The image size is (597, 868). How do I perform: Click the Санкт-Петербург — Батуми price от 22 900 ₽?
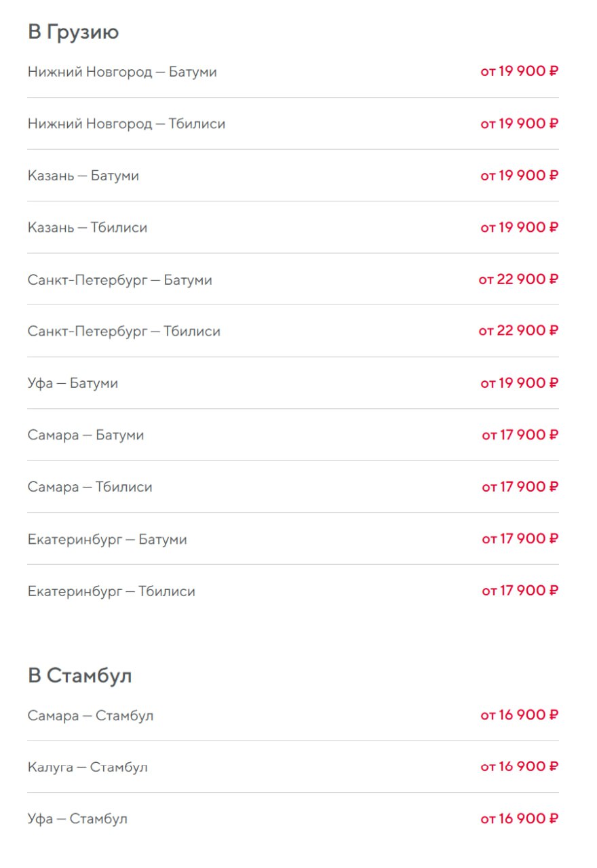click(x=518, y=279)
